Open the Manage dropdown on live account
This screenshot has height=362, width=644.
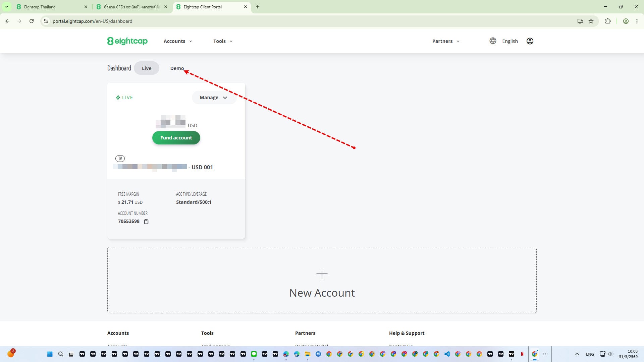pyautogui.click(x=213, y=98)
